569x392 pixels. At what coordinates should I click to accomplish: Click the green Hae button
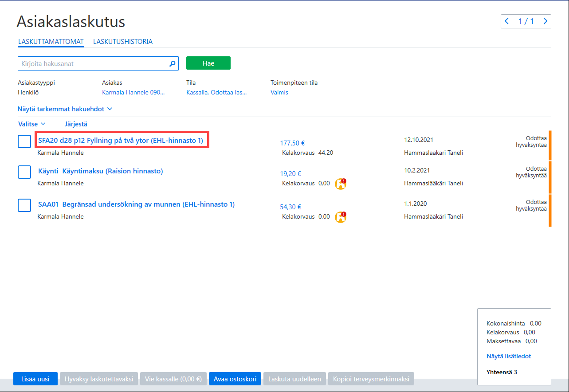point(208,63)
